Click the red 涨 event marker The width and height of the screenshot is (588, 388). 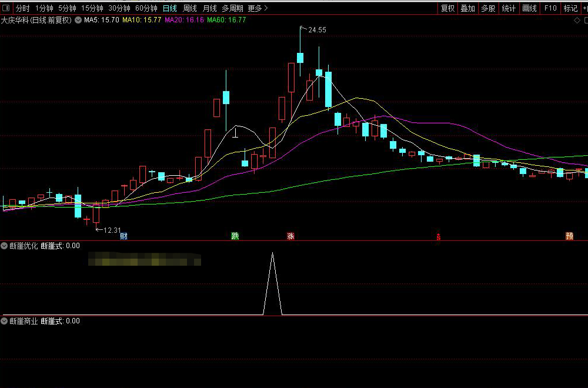290,236
